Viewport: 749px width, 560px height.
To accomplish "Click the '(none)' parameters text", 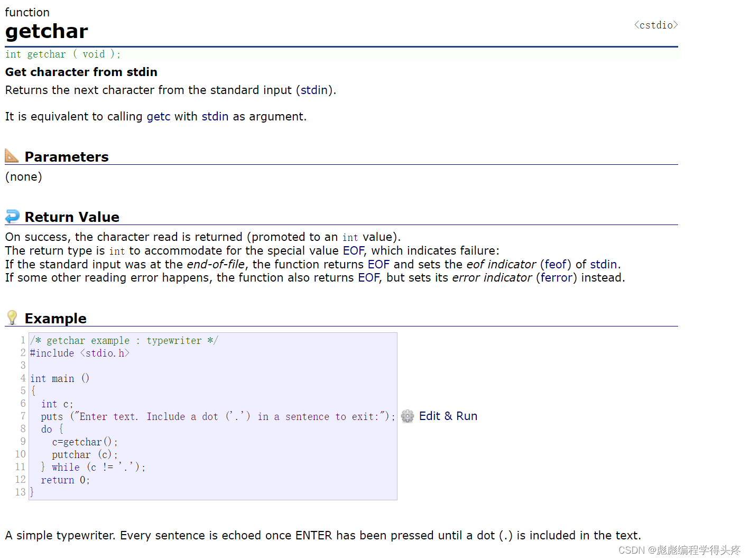I will (24, 177).
